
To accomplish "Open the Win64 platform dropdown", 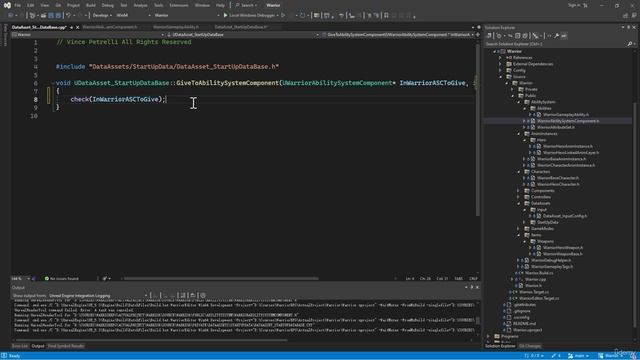I will pyautogui.click(x=133, y=16).
